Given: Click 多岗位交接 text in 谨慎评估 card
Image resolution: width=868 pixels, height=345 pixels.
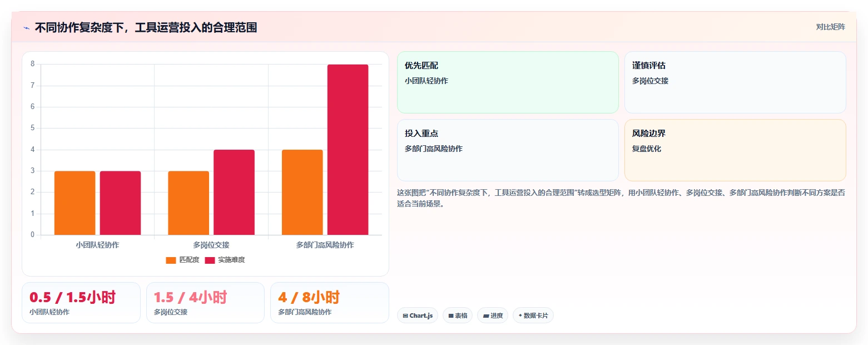Looking at the screenshot, I should 650,81.
